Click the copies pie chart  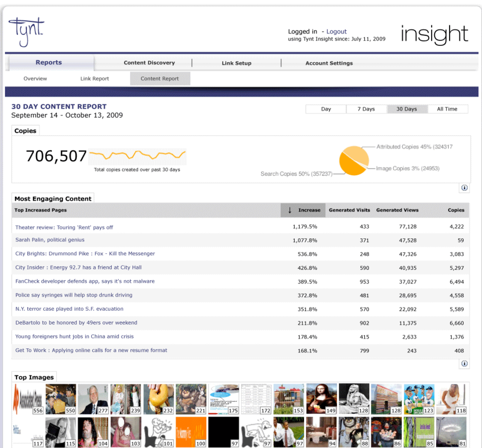coord(354,161)
